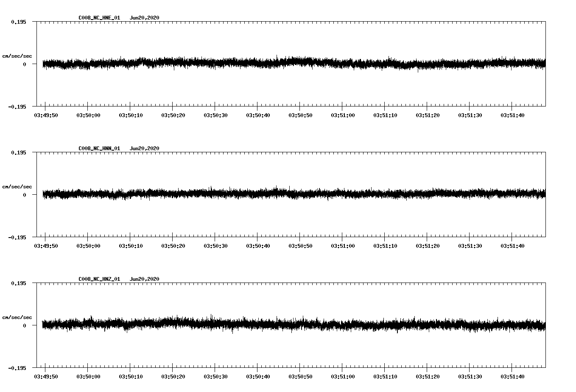Select the Jun20,2020 date on HNN plot

[x=145, y=148]
